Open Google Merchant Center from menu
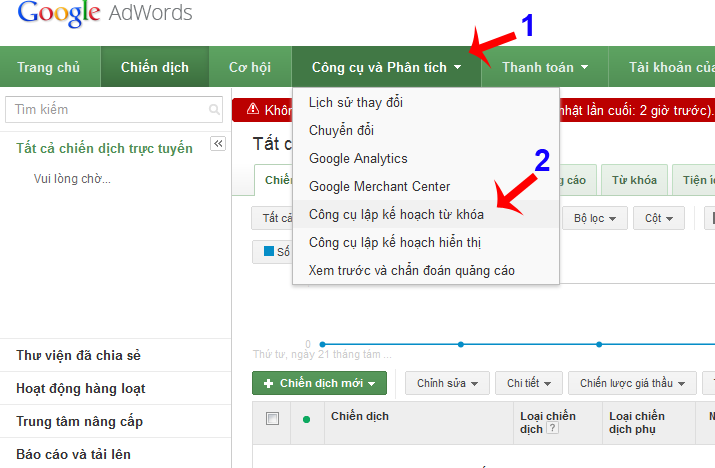 [x=426, y=187]
